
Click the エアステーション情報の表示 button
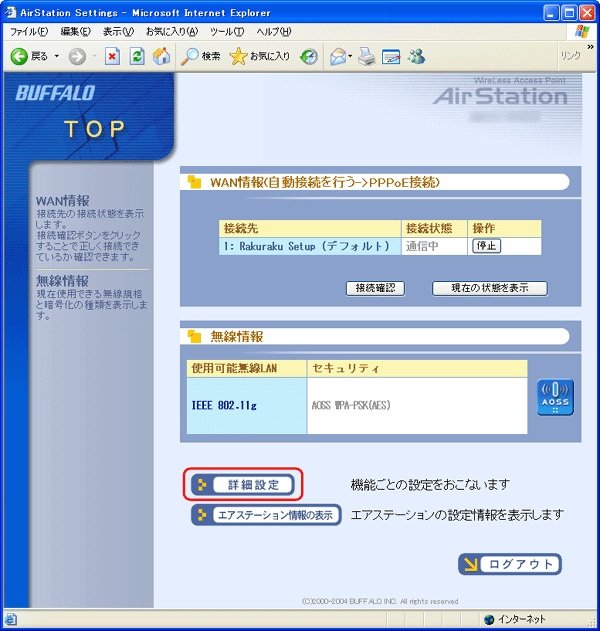coord(266,515)
